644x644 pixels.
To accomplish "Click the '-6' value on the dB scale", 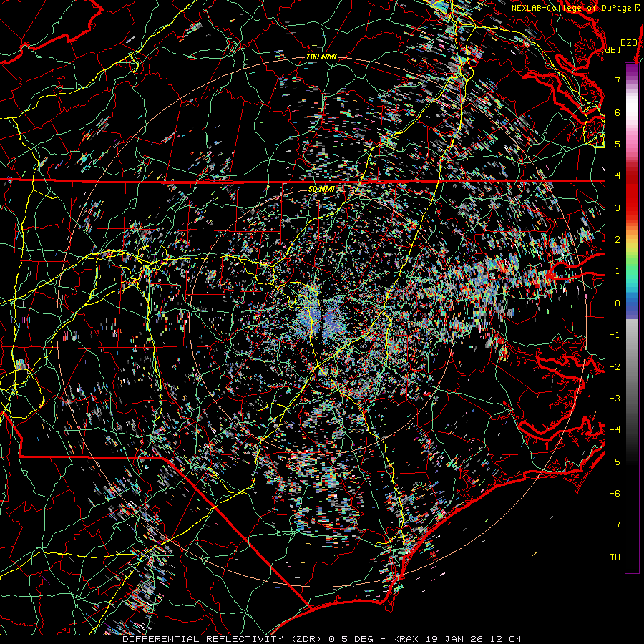I will point(615,494).
